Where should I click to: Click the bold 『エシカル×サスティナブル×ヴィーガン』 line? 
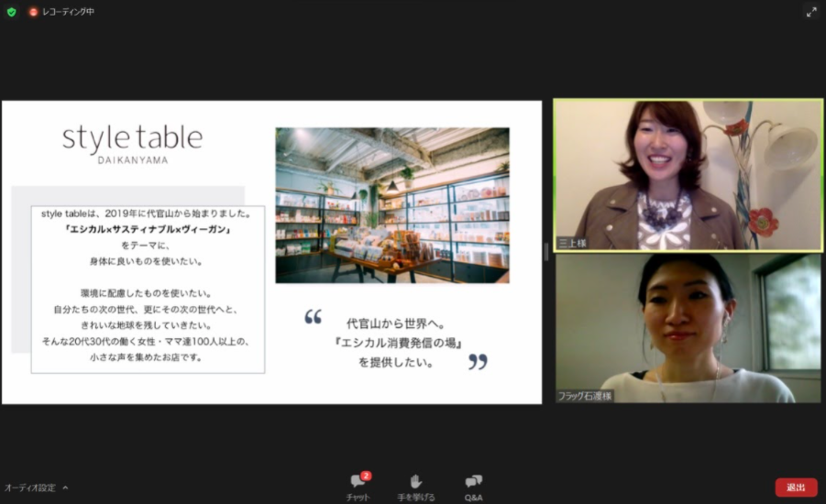pos(147,230)
